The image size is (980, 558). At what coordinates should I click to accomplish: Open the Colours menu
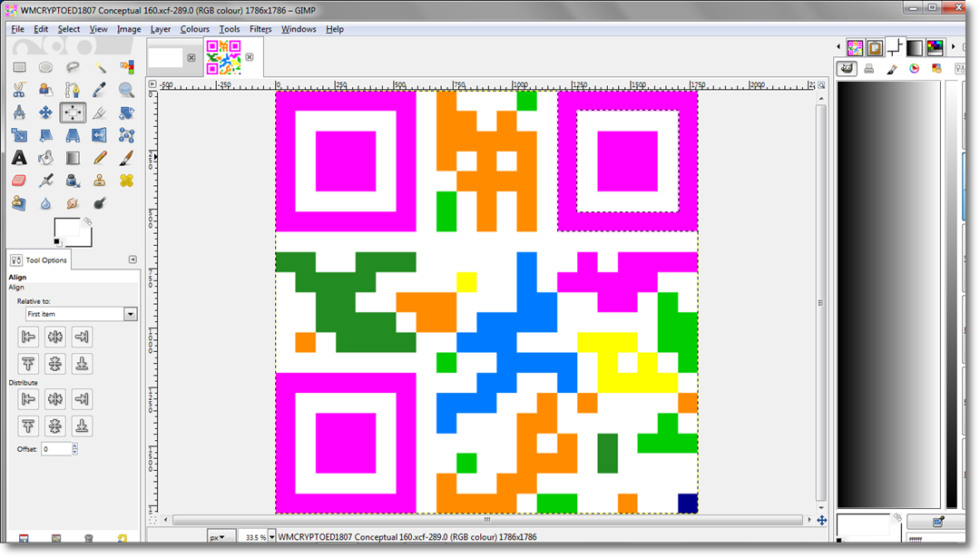[x=194, y=29]
